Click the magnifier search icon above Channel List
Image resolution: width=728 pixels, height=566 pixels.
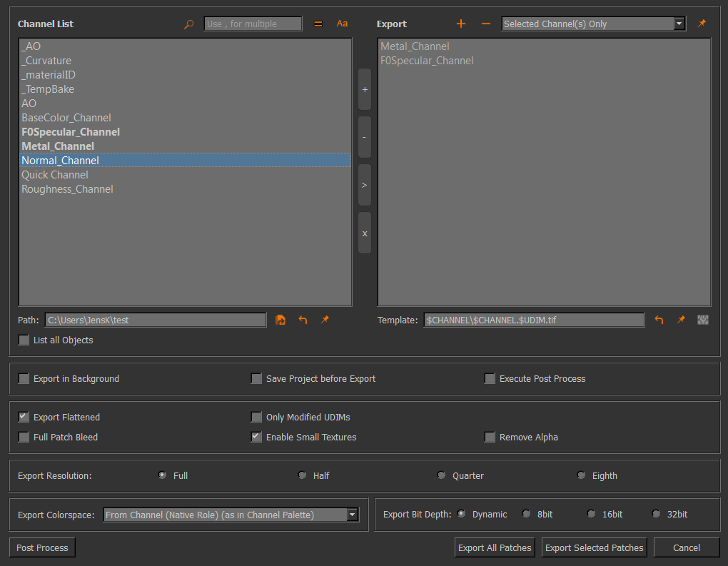tap(188, 24)
